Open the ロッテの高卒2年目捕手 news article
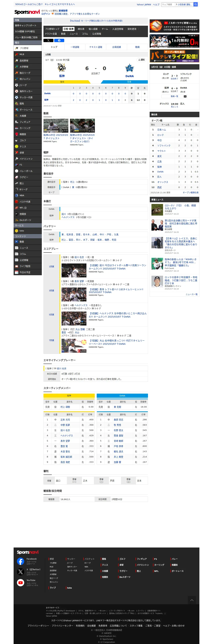The width and height of the screenshot is (213, 644). click(181, 280)
